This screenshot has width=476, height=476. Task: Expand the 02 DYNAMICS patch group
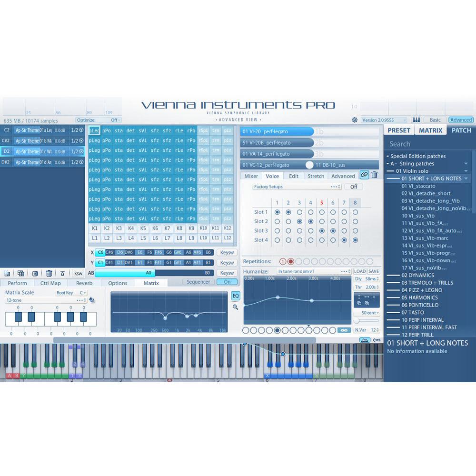click(418, 275)
